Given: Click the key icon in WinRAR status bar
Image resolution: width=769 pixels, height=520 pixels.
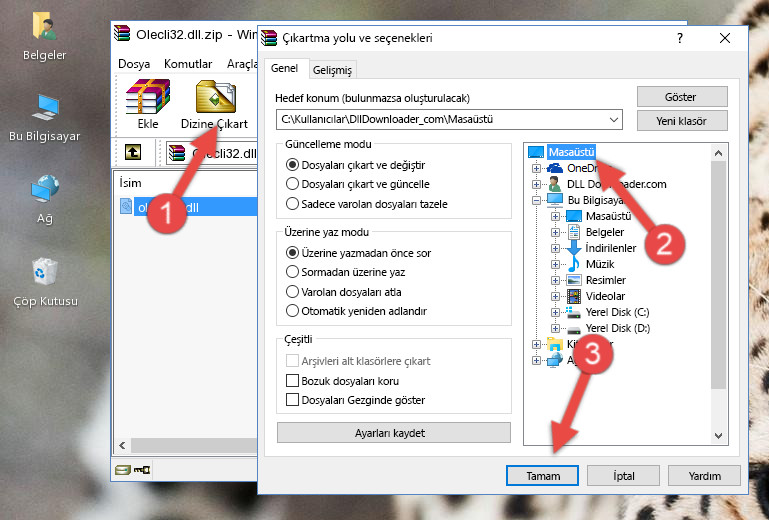Looking at the screenshot, I should 142,470.
